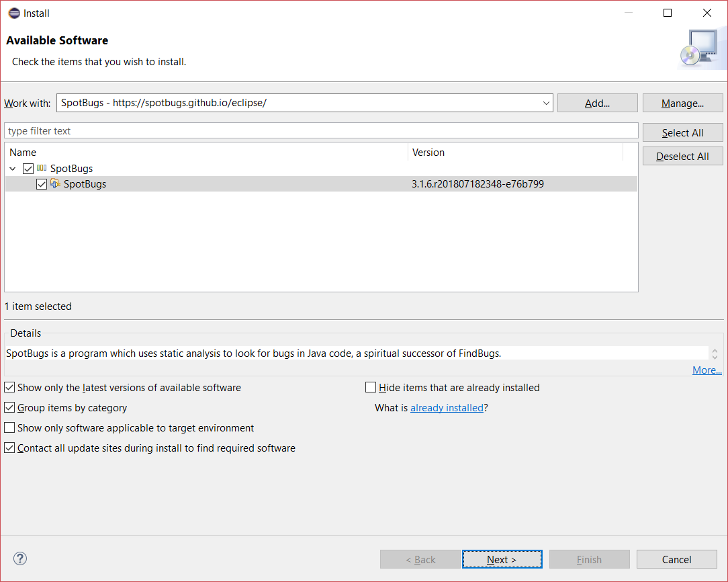Enable Hide items that are already installed
The height and width of the screenshot is (582, 728).
[371, 387]
